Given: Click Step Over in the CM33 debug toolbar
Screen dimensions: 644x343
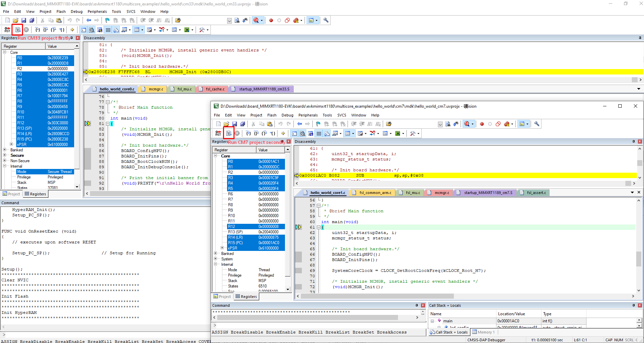Looking at the screenshot, I should [x=45, y=30].
